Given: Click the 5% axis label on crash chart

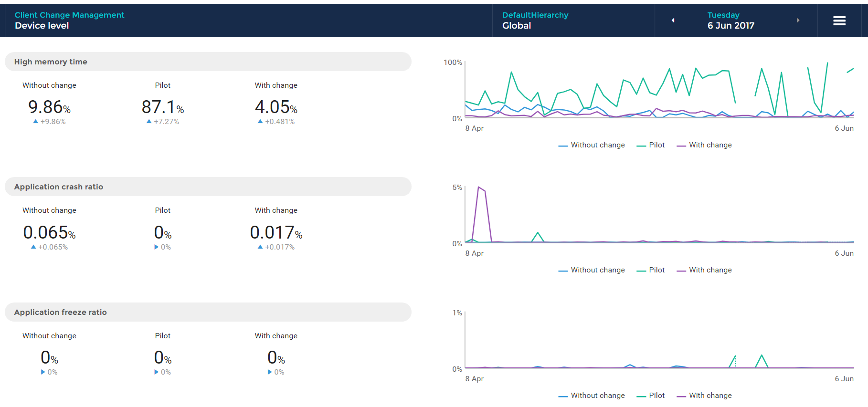Looking at the screenshot, I should click(457, 188).
